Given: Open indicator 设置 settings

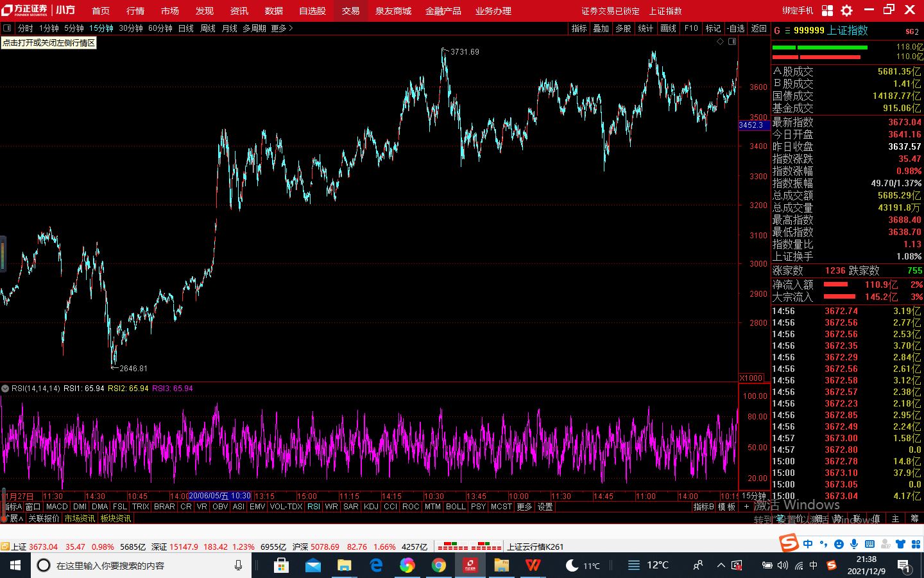Looking at the screenshot, I should pyautogui.click(x=545, y=507).
